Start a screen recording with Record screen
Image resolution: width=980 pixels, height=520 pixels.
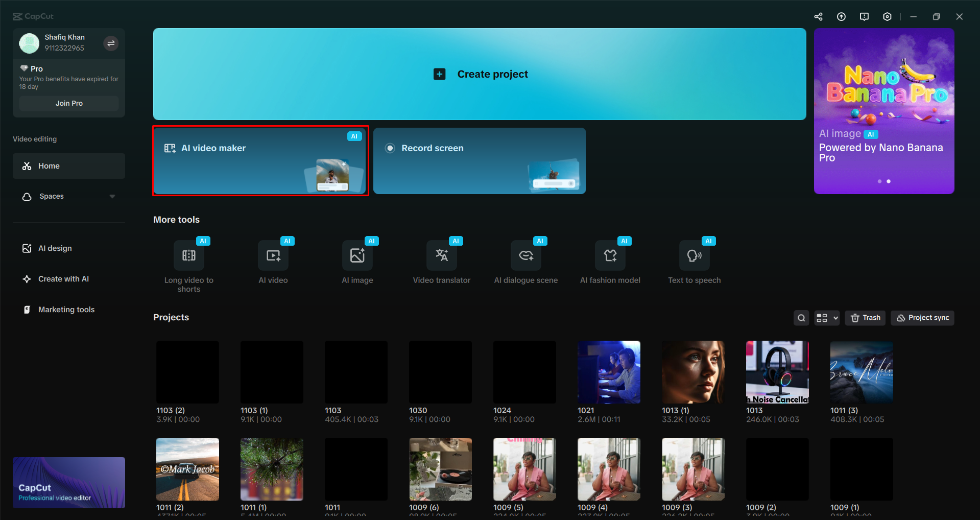[x=479, y=160]
